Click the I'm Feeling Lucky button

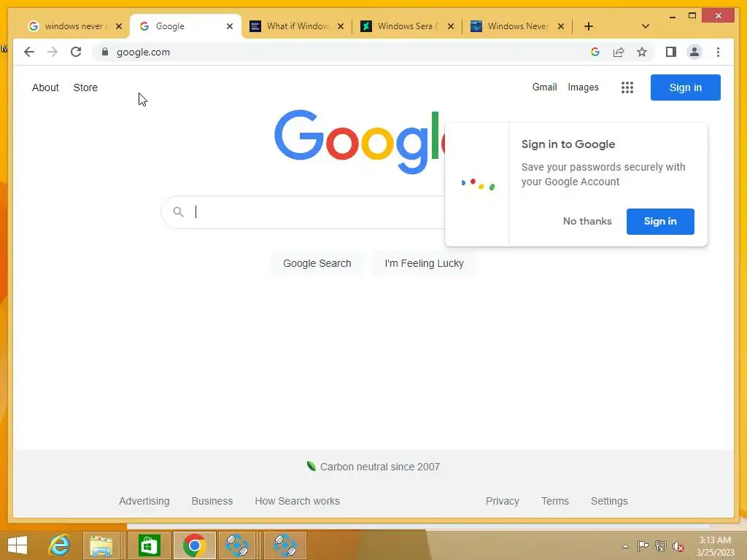424,263
